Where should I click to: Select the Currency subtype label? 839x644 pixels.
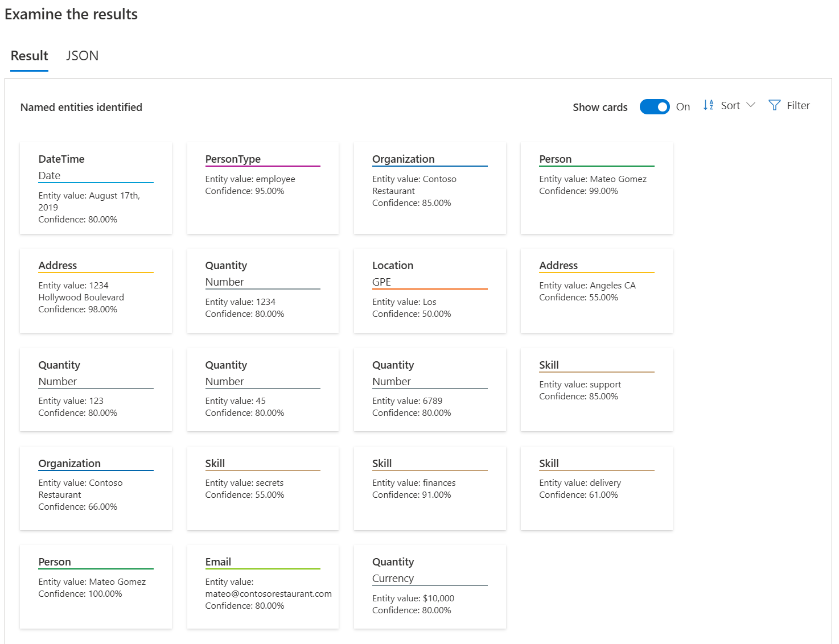coord(393,579)
